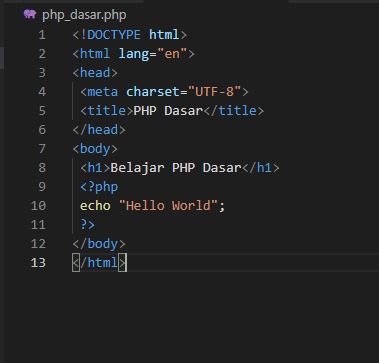Click the meta tag name on line 4

tap(102, 92)
